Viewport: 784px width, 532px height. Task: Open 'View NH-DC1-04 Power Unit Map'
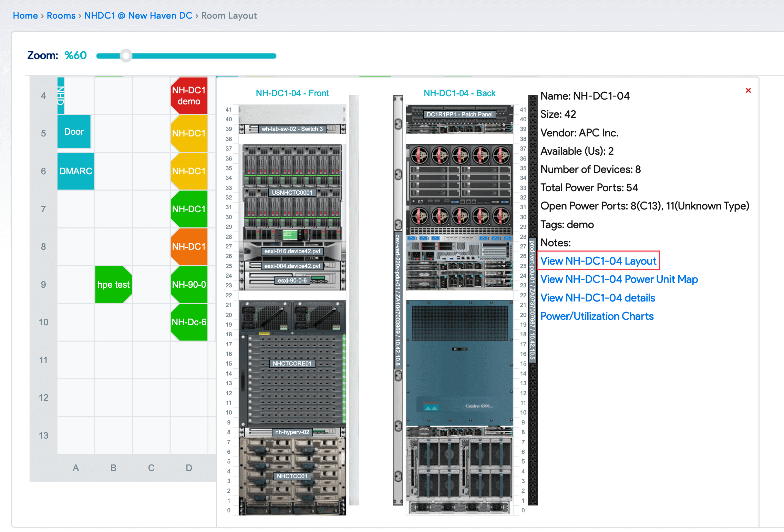point(619,279)
